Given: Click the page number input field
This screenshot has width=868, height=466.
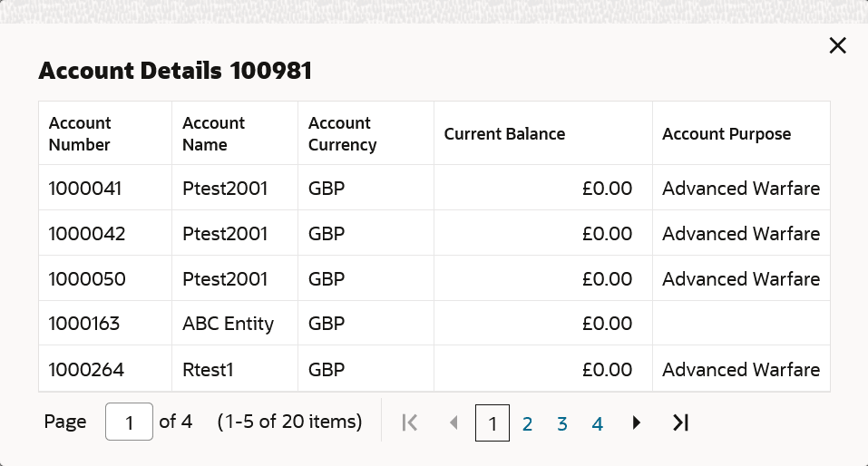Looking at the screenshot, I should click(129, 422).
